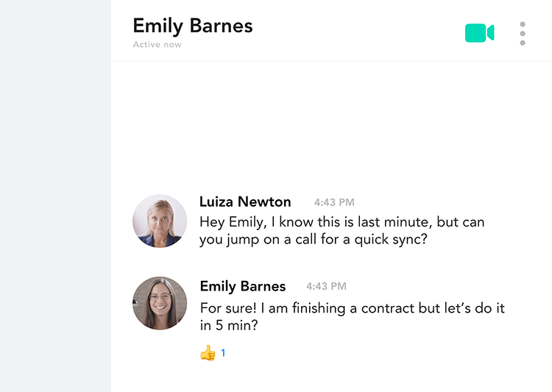The height and width of the screenshot is (392, 552).
Task: Open Luiza Newton's profile picture
Action: (160, 221)
